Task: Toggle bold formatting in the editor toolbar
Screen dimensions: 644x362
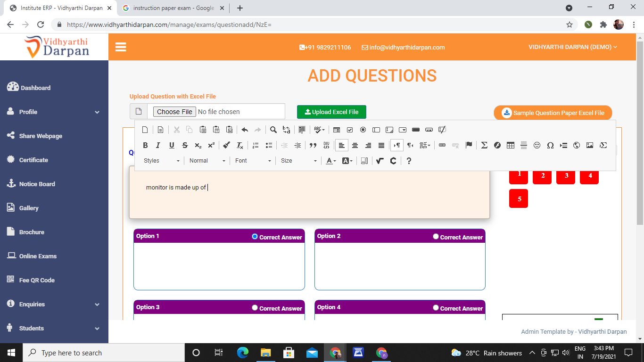Action: [x=145, y=145]
